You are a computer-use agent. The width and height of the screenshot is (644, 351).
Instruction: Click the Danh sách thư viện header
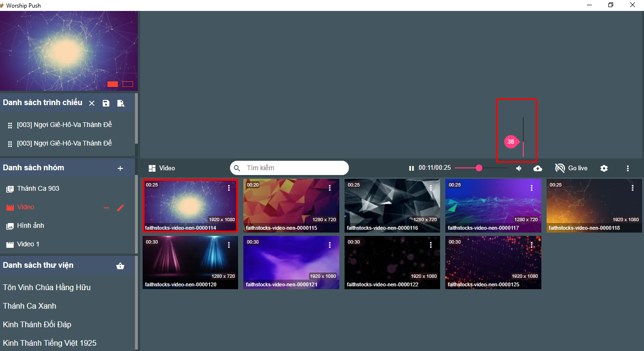click(38, 265)
